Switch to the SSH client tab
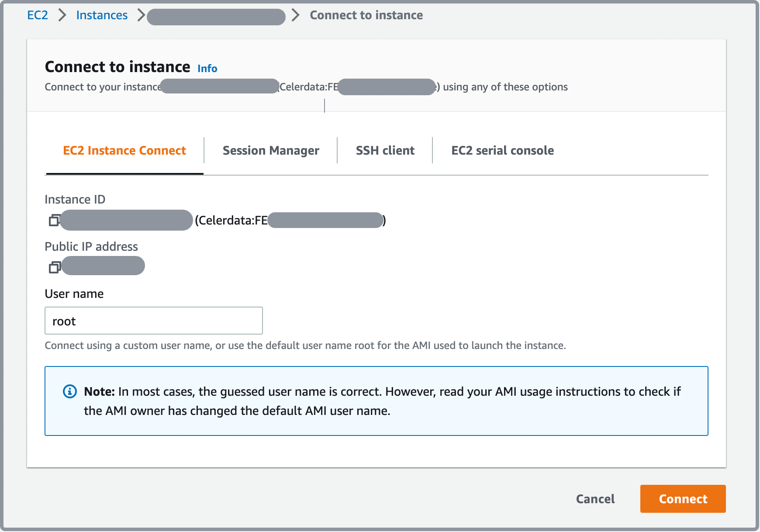This screenshot has height=532, width=760. (x=385, y=151)
